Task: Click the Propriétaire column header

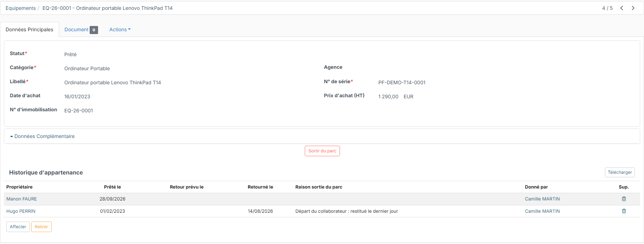Action: click(x=19, y=187)
